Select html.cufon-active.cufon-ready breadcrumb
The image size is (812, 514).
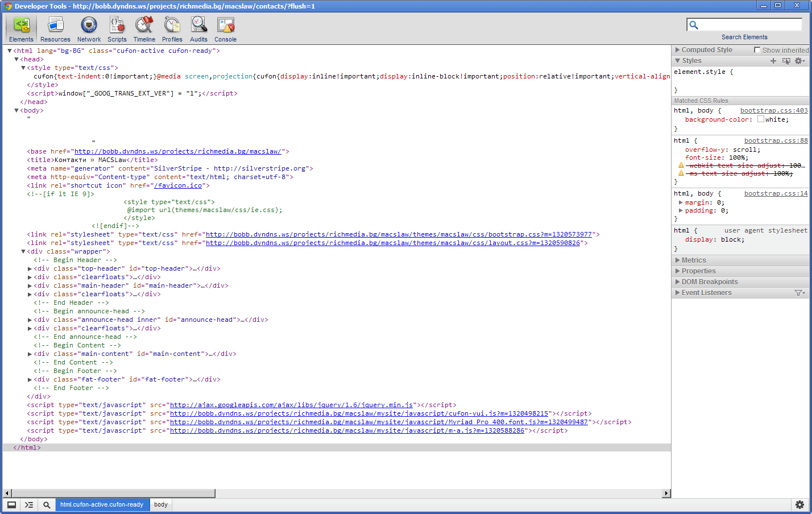point(102,505)
